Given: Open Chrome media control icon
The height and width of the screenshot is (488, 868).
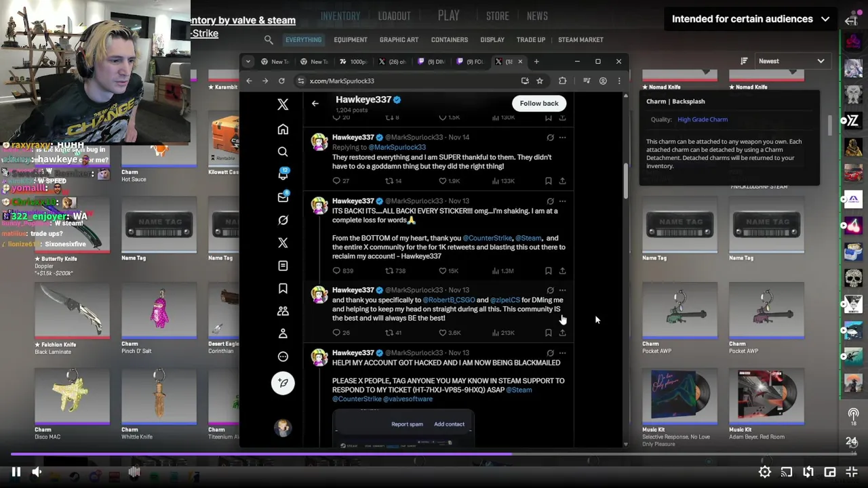Looking at the screenshot, I should (587, 81).
